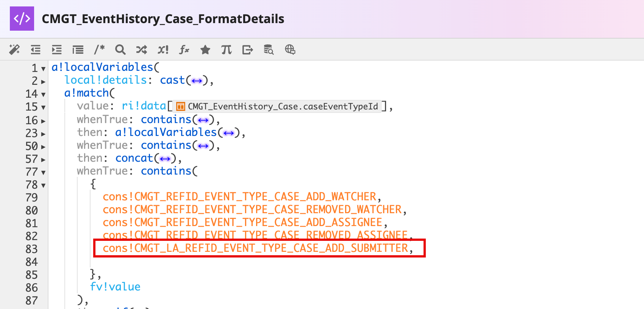Expand collapsed contains( ) arrows on line 50
This screenshot has height=309, width=644.
203,146
